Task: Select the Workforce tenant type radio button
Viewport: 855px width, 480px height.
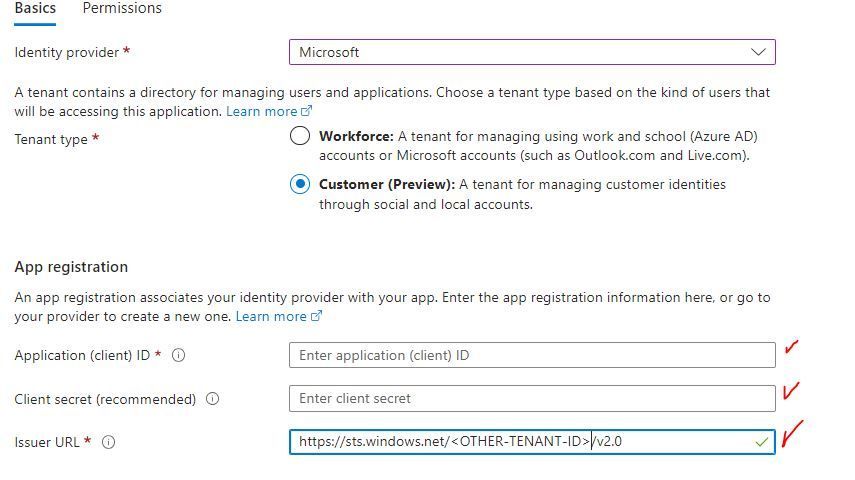Action: [x=300, y=137]
